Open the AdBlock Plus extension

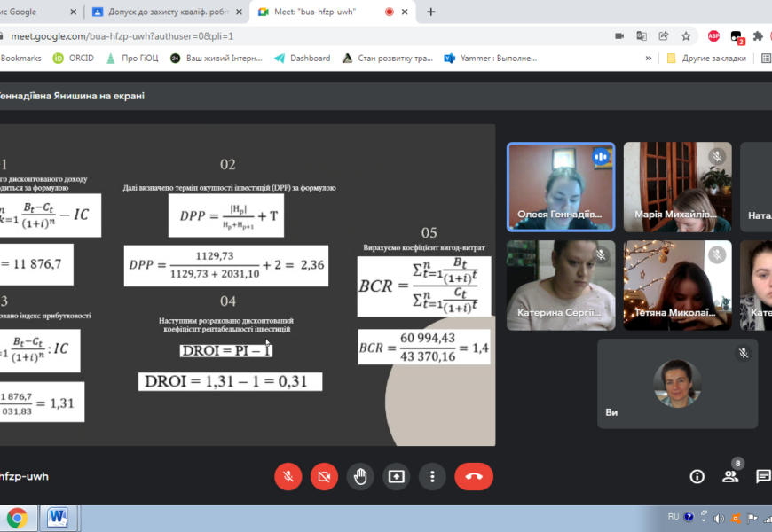(713, 36)
